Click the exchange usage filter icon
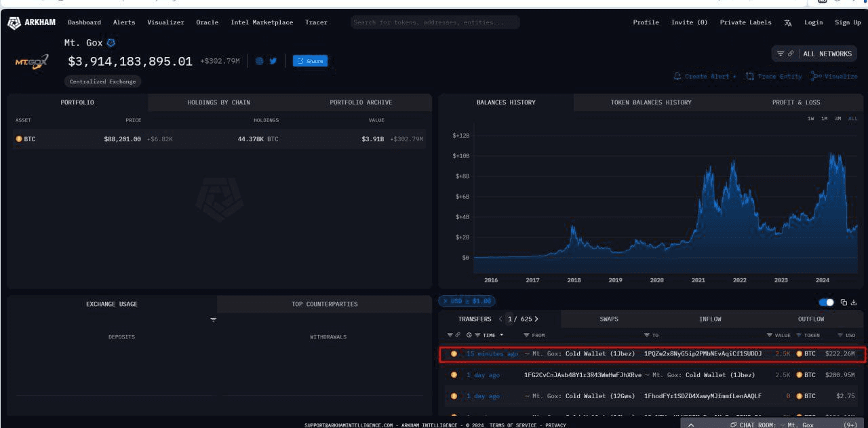 213,319
